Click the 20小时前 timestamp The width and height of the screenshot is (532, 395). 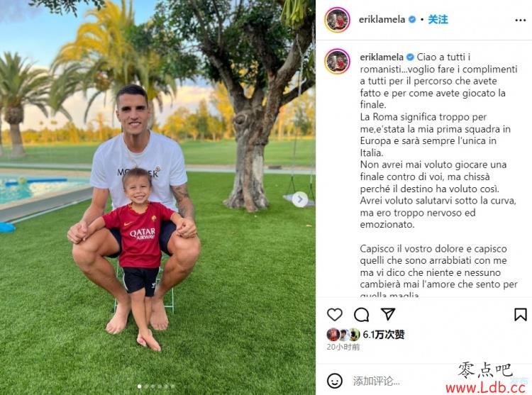(343, 347)
